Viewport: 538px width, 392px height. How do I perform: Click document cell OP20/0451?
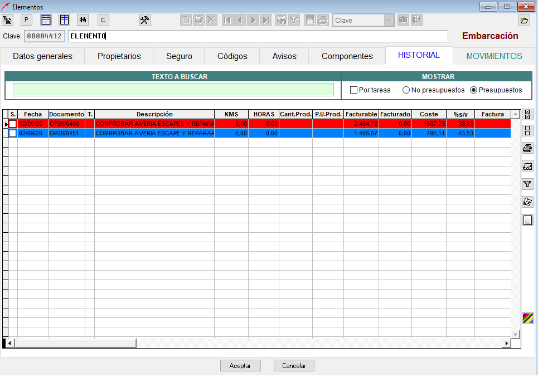coord(66,133)
